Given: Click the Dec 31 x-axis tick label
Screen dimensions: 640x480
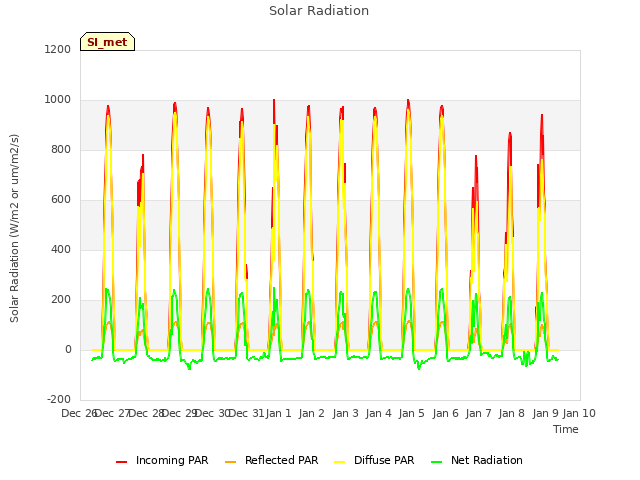Looking at the screenshot, I should 246,413.
